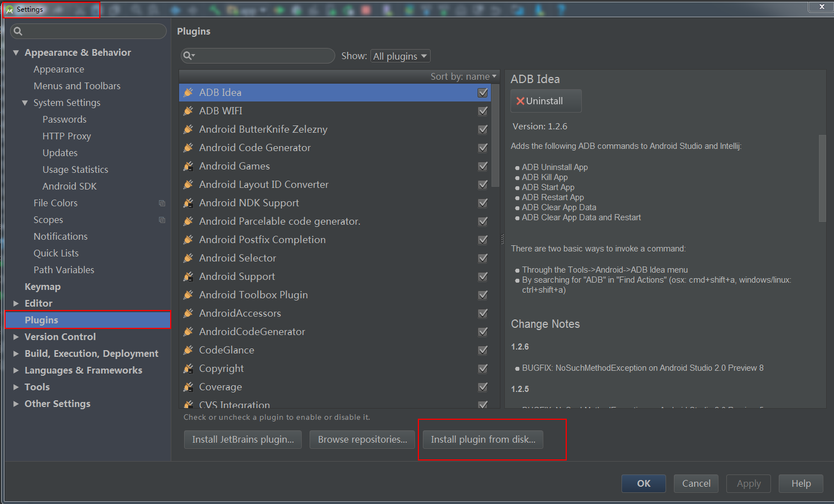Image resolution: width=834 pixels, height=504 pixels.
Task: Click the Browse repositories button
Action: (362, 439)
